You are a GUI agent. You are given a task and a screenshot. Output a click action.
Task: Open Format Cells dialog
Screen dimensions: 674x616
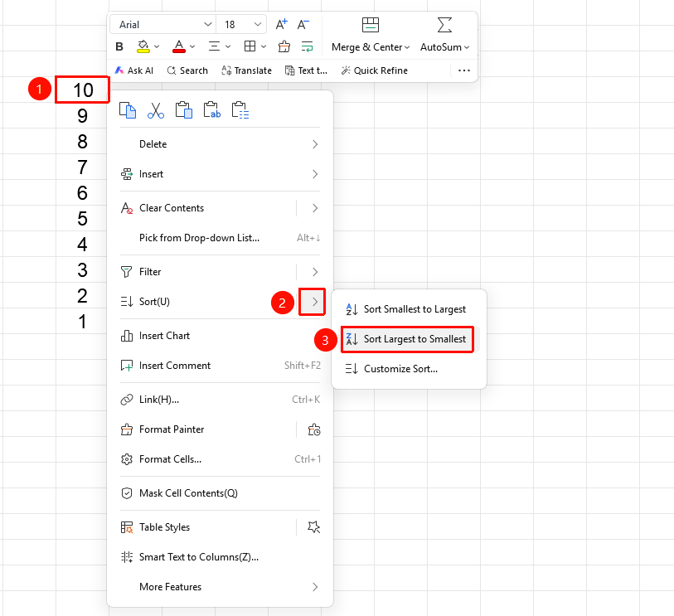click(220, 459)
